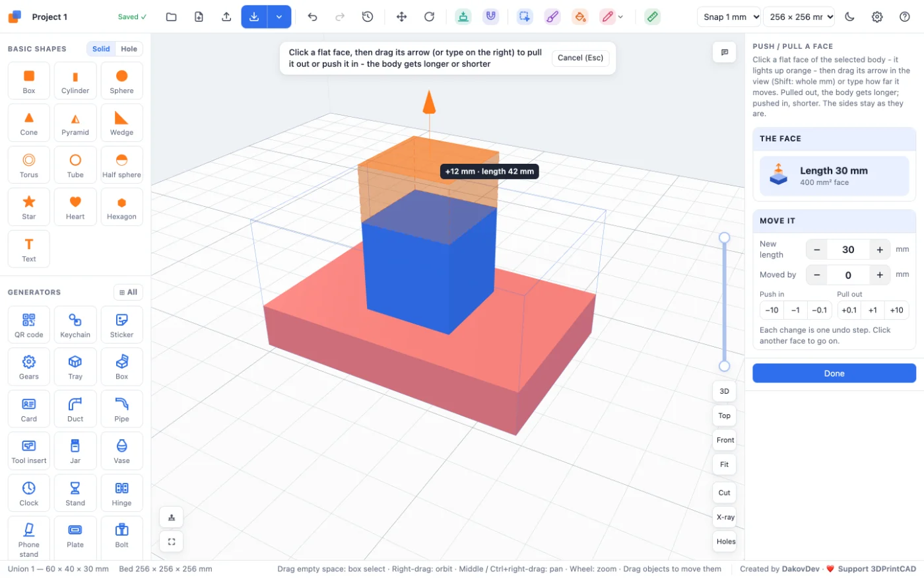Open settings gear icon
The width and height of the screenshot is (924, 578).
click(x=877, y=17)
